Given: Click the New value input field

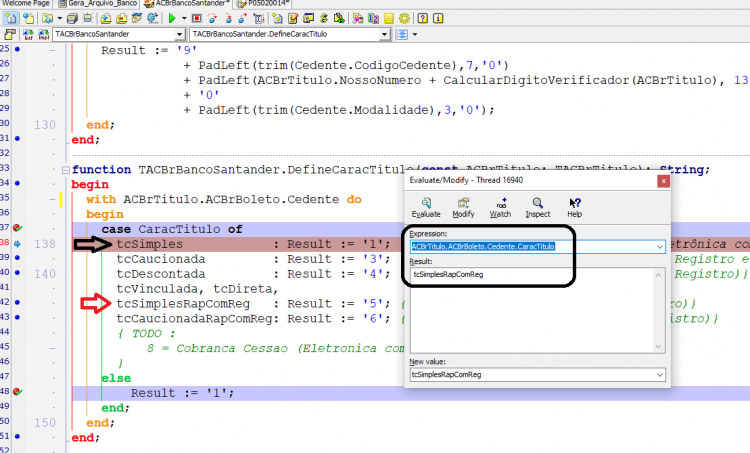Looking at the screenshot, I should coord(533,375).
